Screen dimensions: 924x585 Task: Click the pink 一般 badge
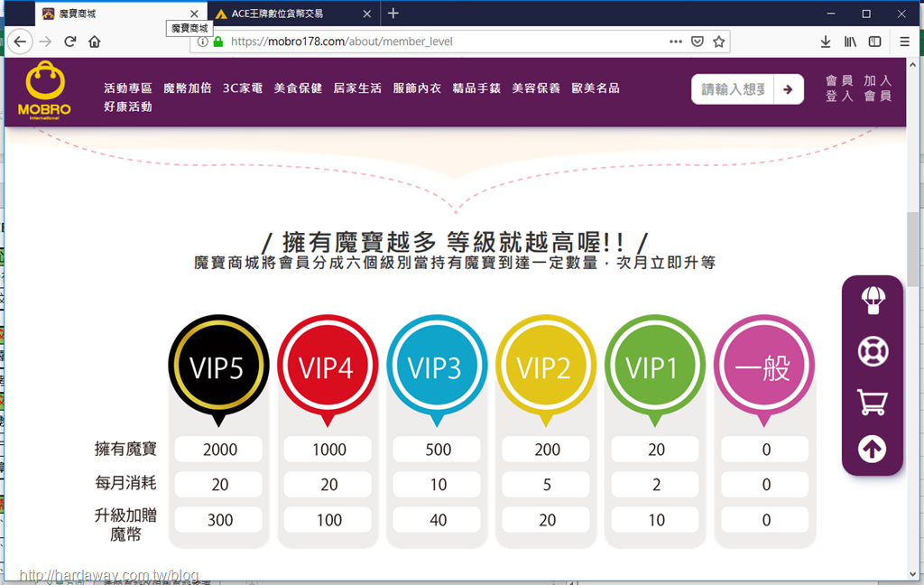coord(764,367)
